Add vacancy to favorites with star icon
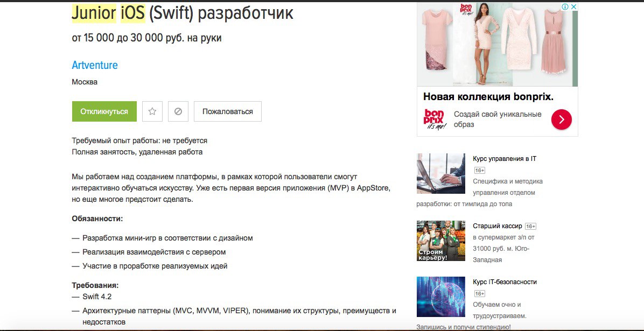Screen dimensions: 644x331 (x=152, y=111)
